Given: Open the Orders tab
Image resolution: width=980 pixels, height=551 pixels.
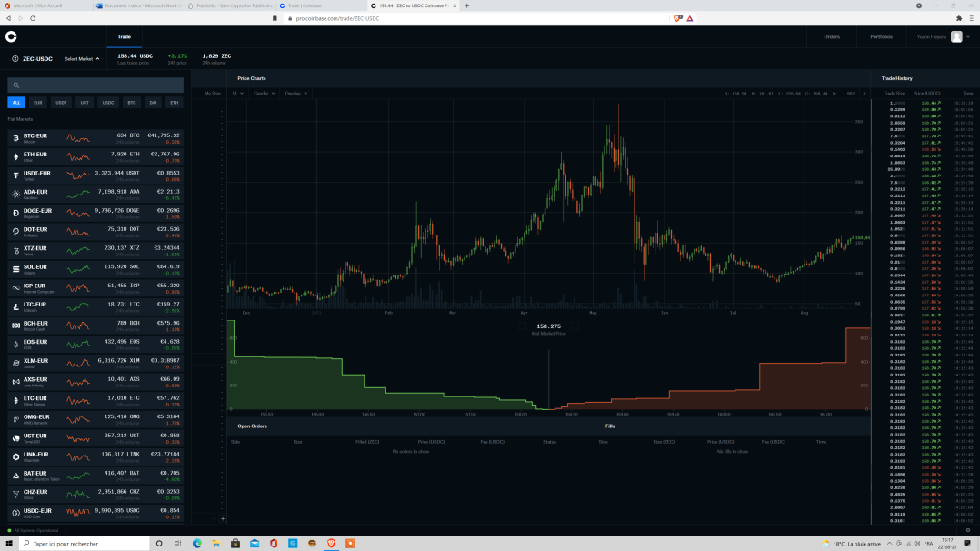Looking at the screenshot, I should tap(831, 37).
